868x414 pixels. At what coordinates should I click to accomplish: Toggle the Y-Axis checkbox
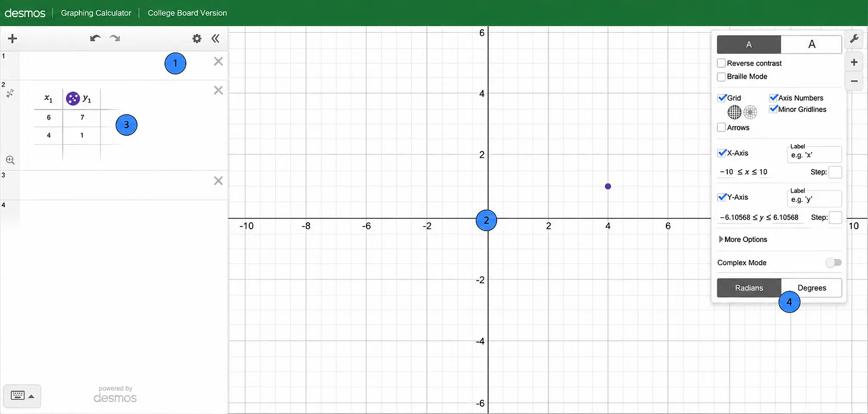pos(721,197)
